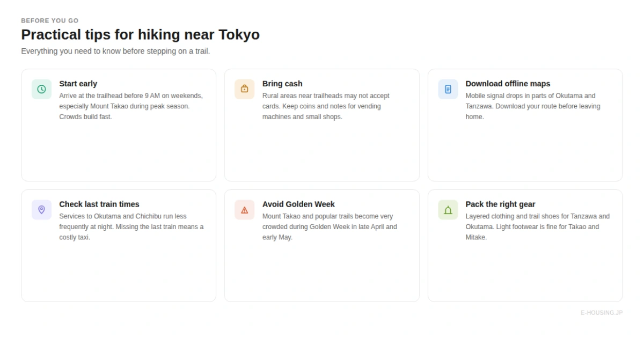Screen dimensions: 644x338
Task: Click the location pin icon for train times
Action: pyautogui.click(x=41, y=209)
